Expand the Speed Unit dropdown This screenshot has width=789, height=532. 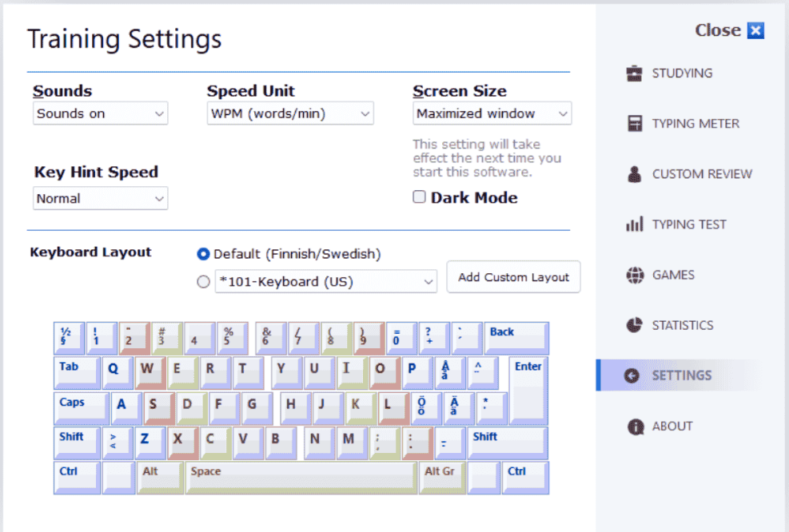289,113
